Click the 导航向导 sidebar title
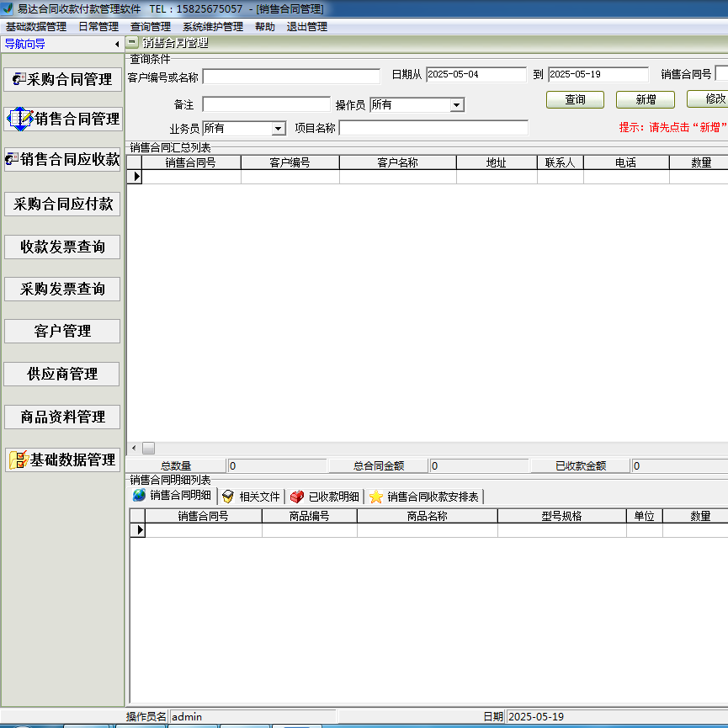This screenshot has height=728, width=728. (25, 44)
